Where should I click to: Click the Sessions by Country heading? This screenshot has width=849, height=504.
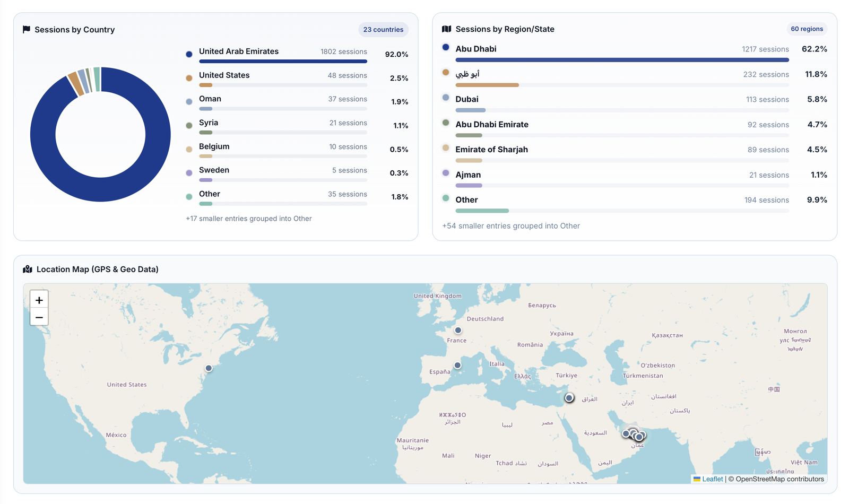tap(75, 30)
